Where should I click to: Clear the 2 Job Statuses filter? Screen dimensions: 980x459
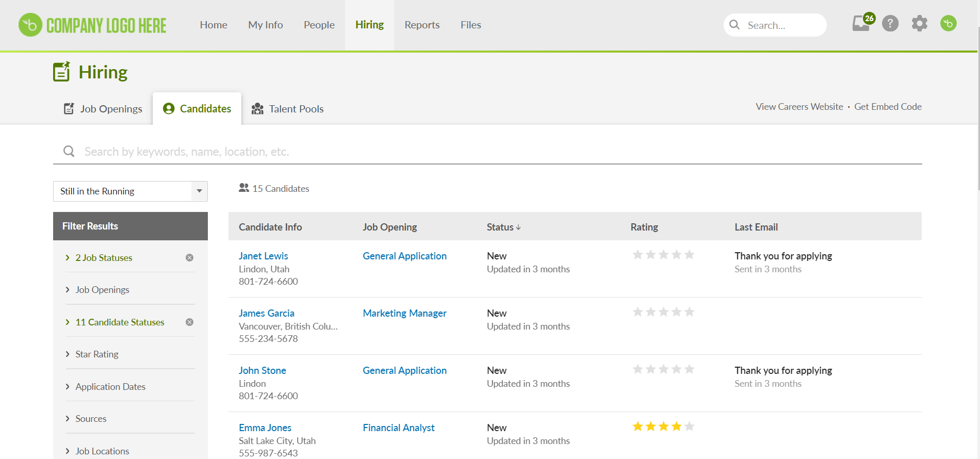pos(189,258)
